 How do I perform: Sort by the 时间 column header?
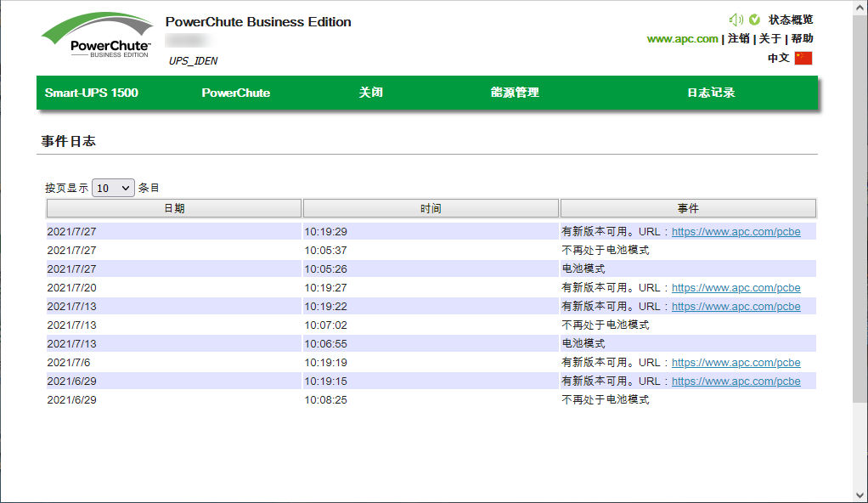(x=431, y=208)
